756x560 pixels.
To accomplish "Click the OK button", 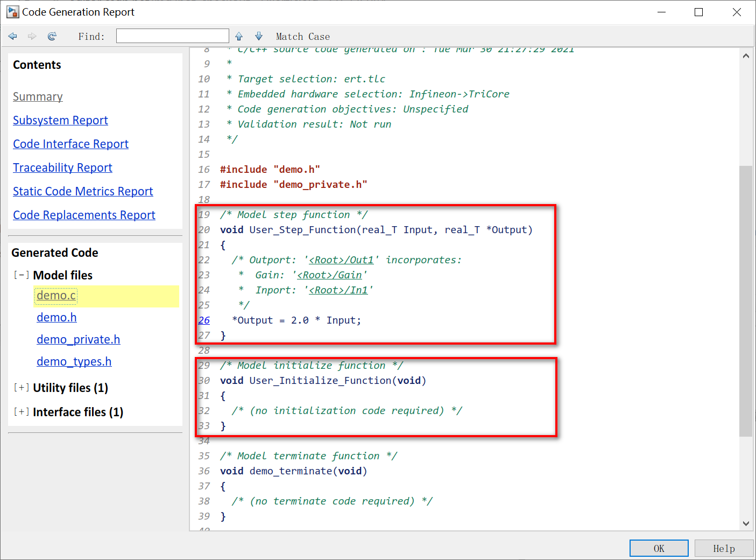I will click(x=659, y=548).
